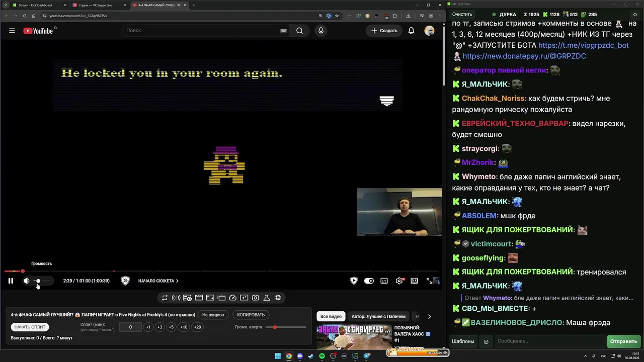The height and width of the screenshot is (362, 644).
Task: Mute the video with the speaker icon
Action: tap(26, 281)
